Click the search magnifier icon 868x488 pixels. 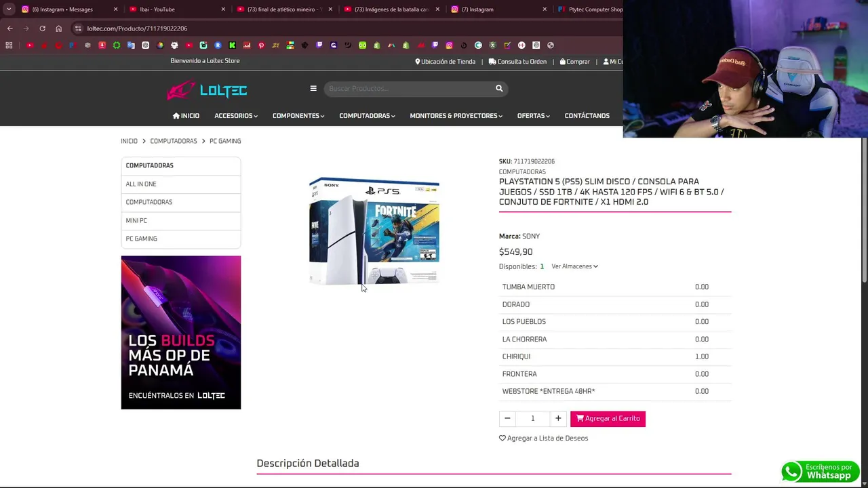(x=499, y=88)
